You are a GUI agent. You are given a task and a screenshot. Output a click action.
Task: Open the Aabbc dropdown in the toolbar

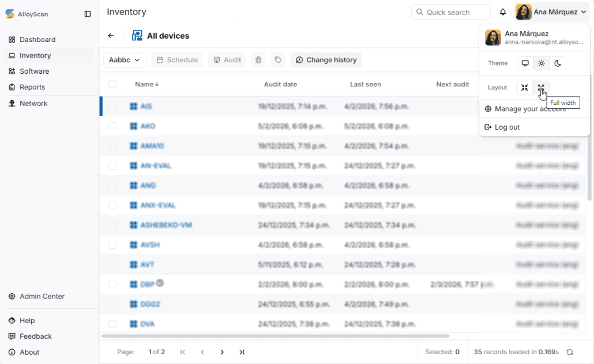[x=125, y=60]
